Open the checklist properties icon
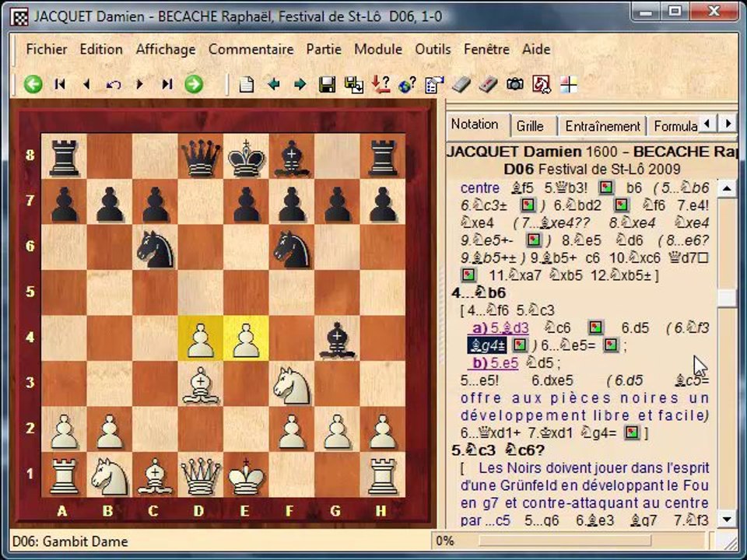747x560 pixels. pyautogui.click(x=434, y=85)
